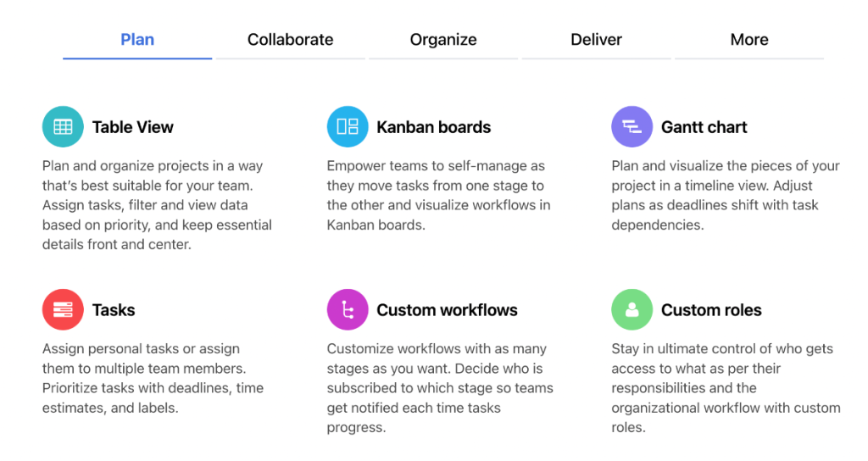
Task: Select the Organize tab
Action: pyautogui.click(x=443, y=40)
